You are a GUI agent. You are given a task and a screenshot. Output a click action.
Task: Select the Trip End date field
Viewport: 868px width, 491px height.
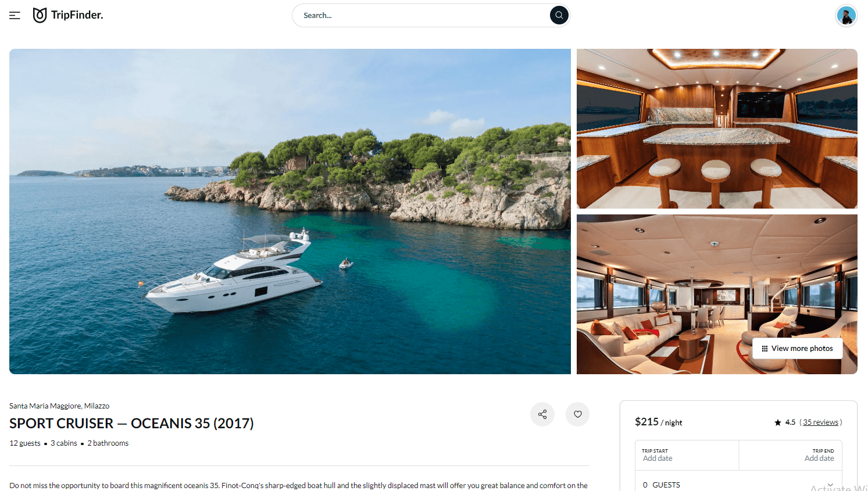tap(791, 455)
